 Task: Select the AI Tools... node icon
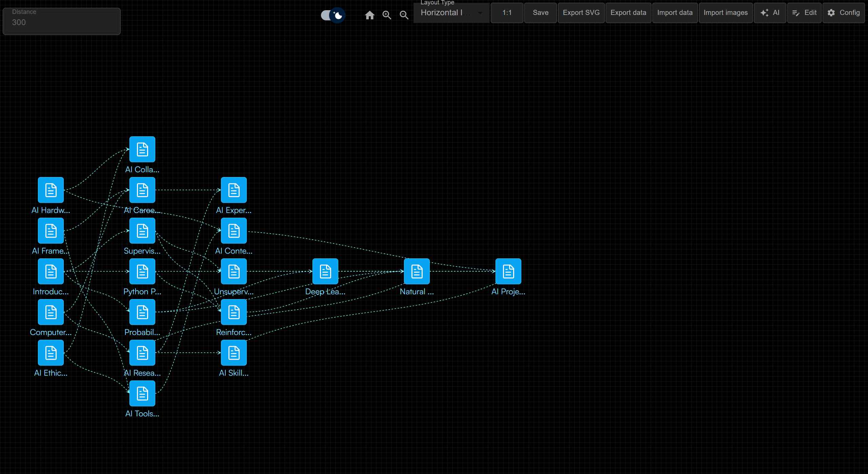142,393
